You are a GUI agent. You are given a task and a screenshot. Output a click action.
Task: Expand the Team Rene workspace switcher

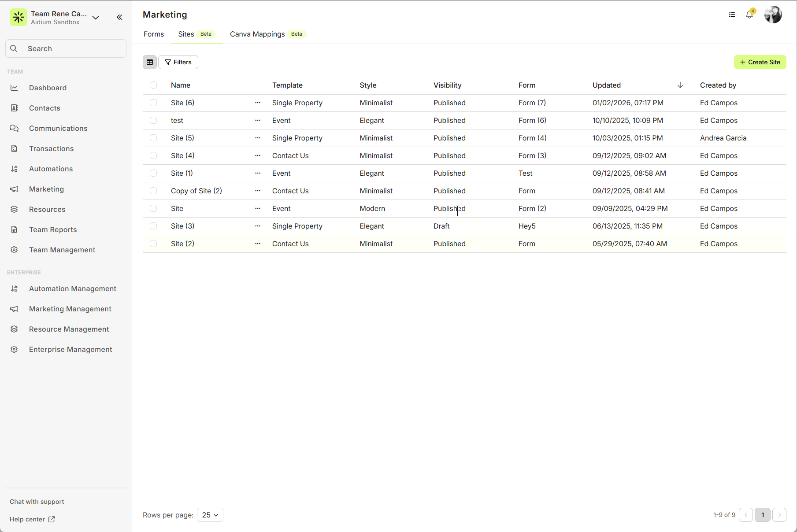point(96,18)
